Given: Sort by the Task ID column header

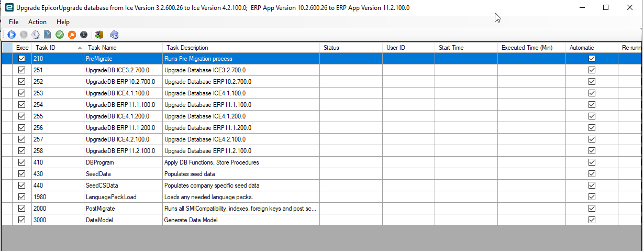Looking at the screenshot, I should pos(57,48).
